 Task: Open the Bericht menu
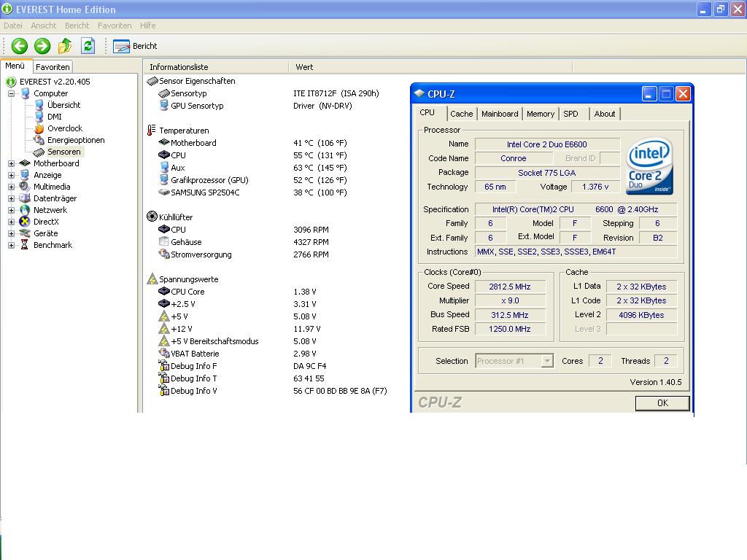click(77, 26)
